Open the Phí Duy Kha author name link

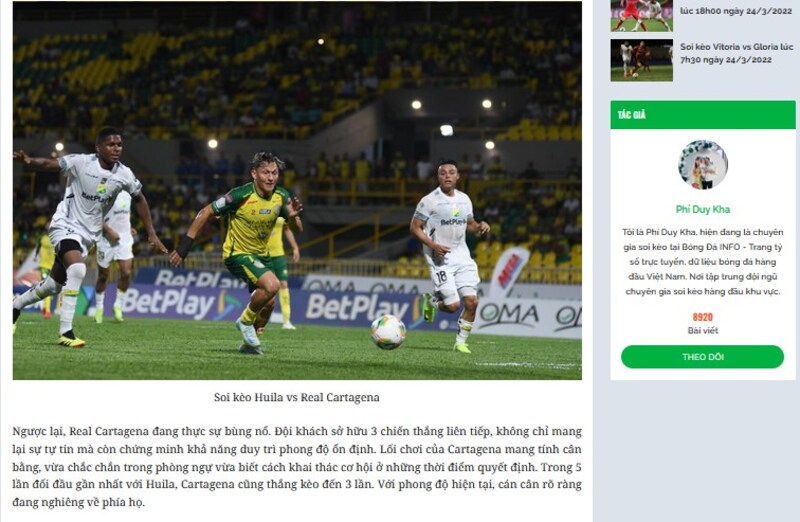coord(703,209)
